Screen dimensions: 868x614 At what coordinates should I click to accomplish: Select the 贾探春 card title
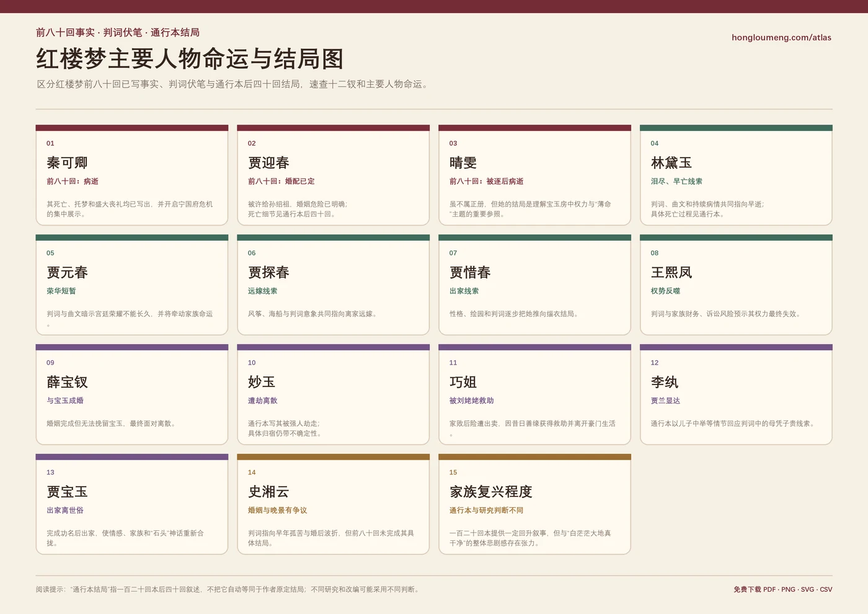268,272
